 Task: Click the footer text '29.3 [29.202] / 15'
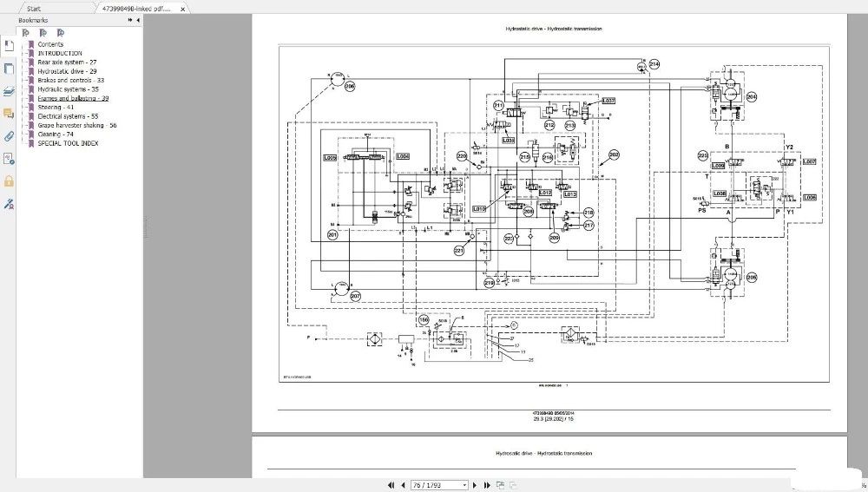click(x=553, y=419)
